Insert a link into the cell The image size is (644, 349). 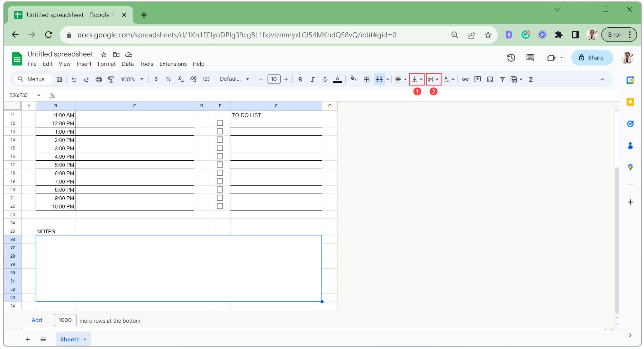[465, 79]
